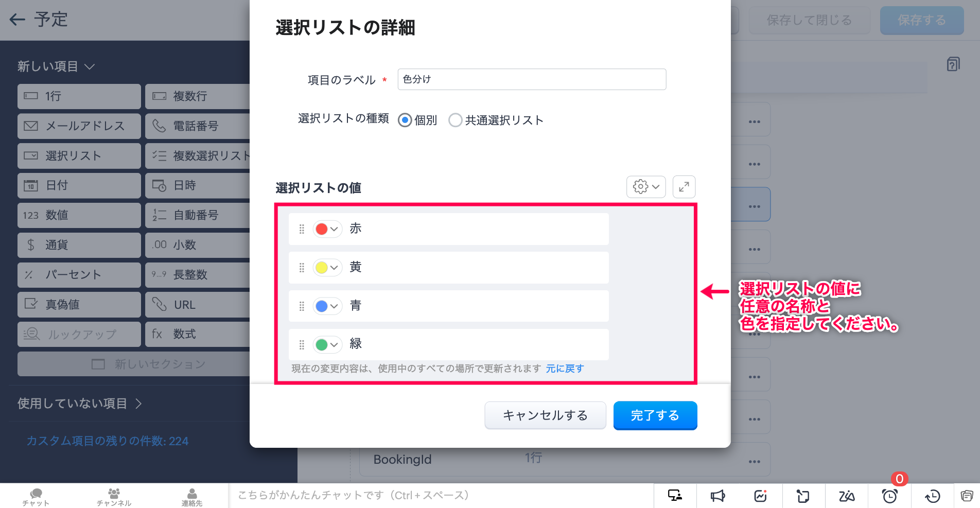This screenshot has width=980, height=508.
Task: Click the 完了する button
Action: point(655,415)
